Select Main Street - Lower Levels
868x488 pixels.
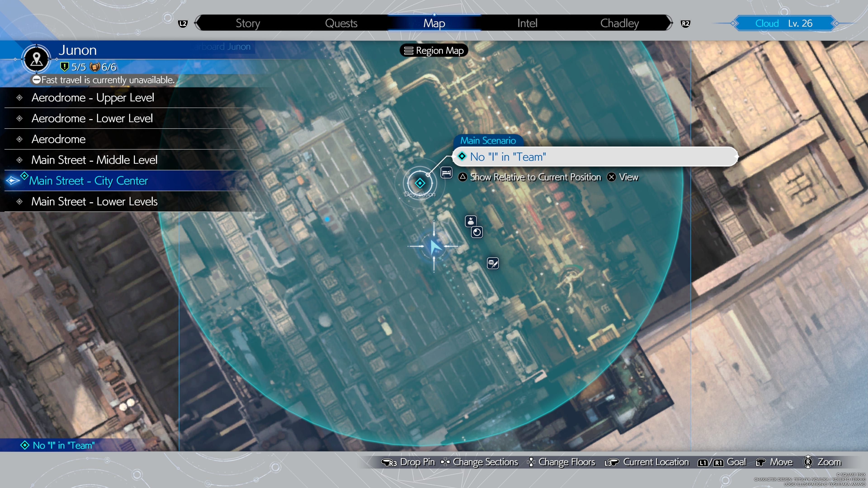tap(135, 201)
